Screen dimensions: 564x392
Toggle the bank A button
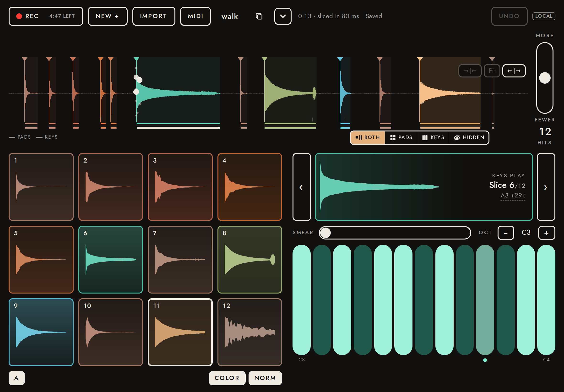(x=16, y=378)
